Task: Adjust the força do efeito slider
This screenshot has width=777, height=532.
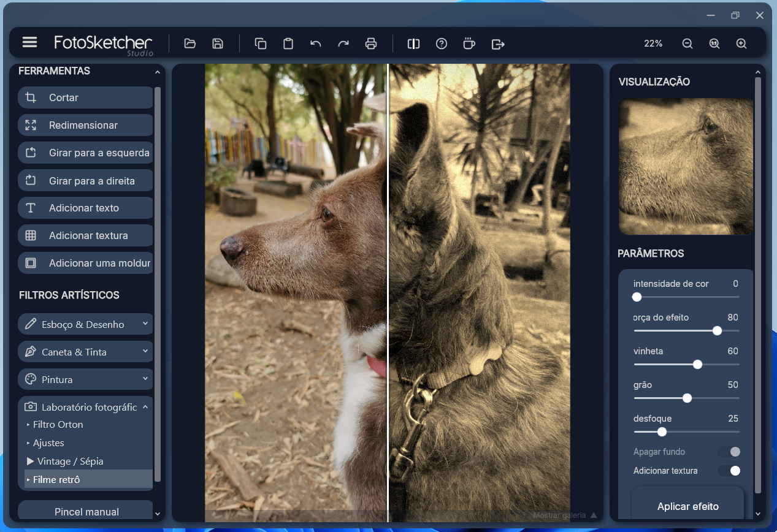Action: (686, 330)
